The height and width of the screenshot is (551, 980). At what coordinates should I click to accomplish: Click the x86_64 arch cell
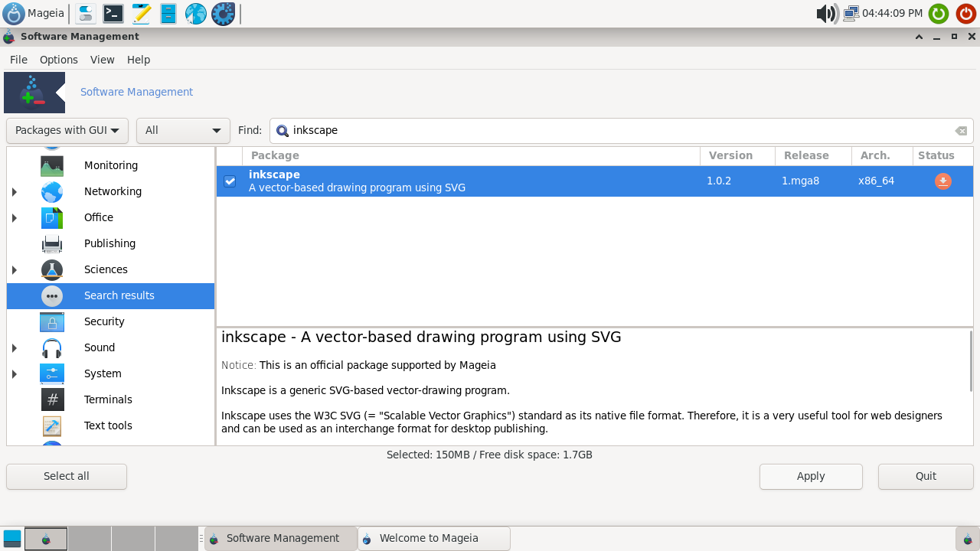click(876, 181)
